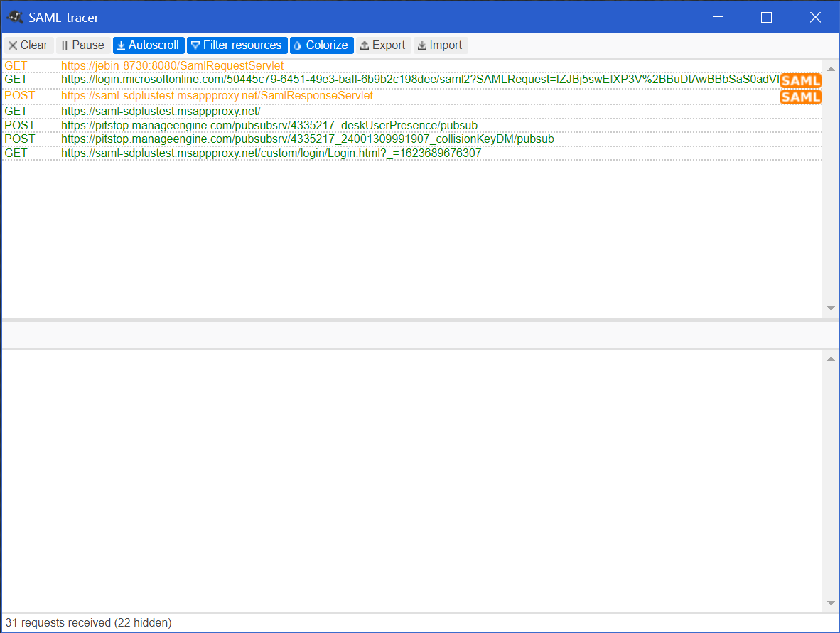The width and height of the screenshot is (840, 633).
Task: Toggle Filter resources option
Action: tap(237, 45)
